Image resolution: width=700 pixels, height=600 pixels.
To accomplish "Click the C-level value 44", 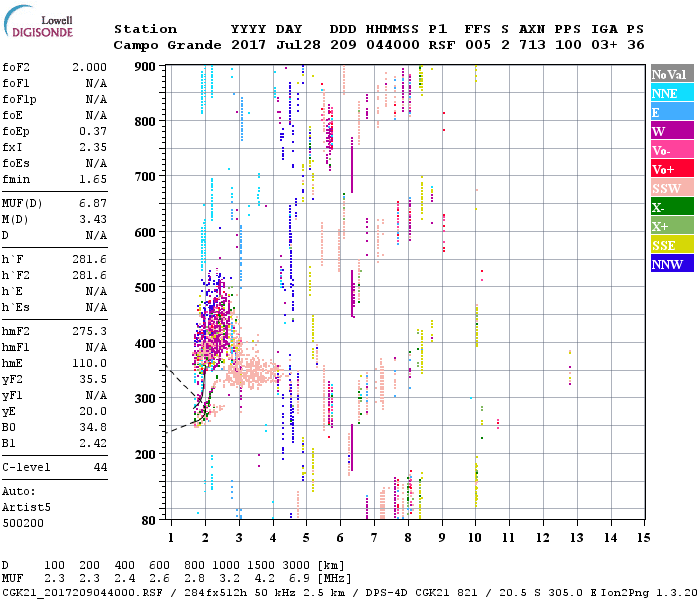I will pos(100,467).
